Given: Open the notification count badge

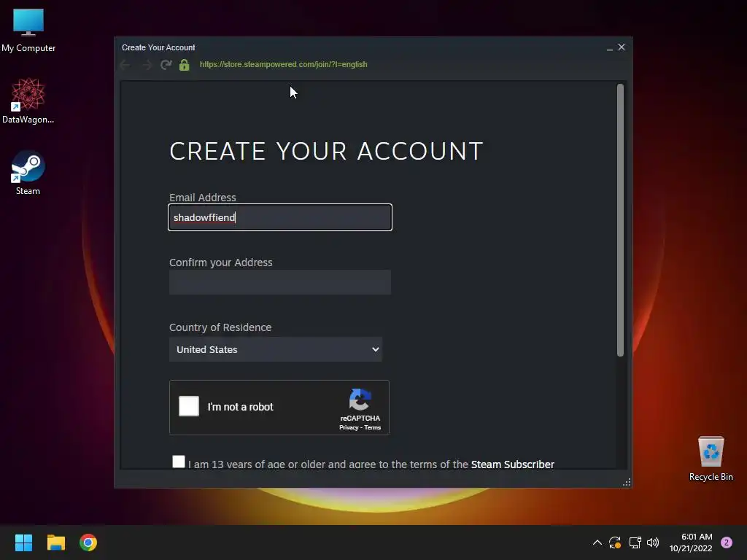Looking at the screenshot, I should [x=727, y=542].
